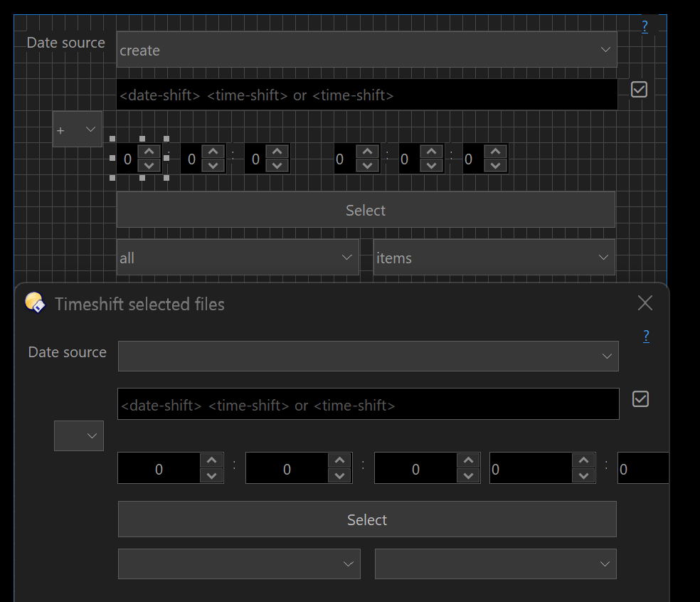Click the upper date-shift text field beside the '+' dropdown
The height and width of the screenshot is (602, 700).
point(366,95)
